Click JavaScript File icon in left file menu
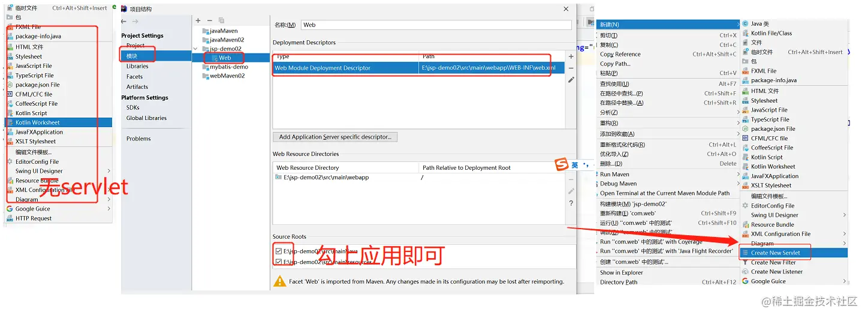868x318 pixels. tap(10, 66)
